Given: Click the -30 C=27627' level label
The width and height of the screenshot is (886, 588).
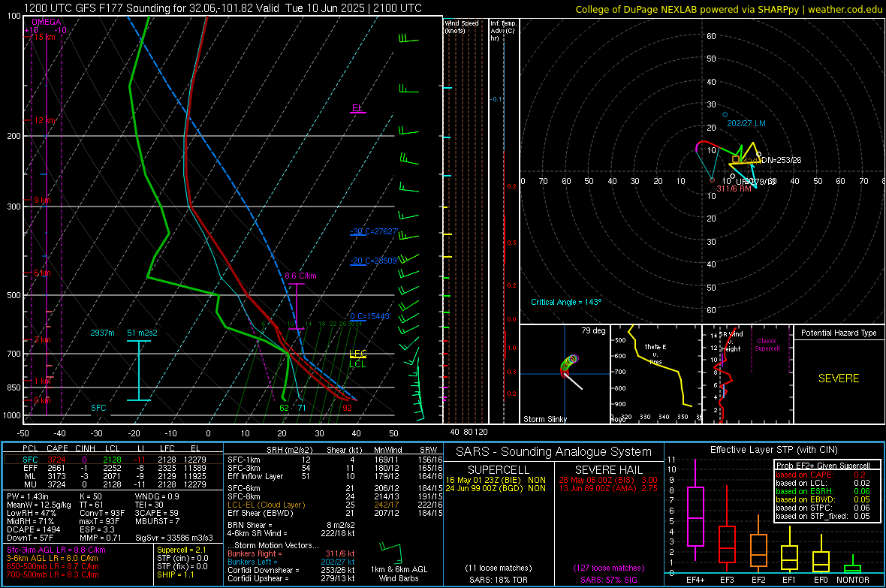Looking at the screenshot, I should point(374,231).
